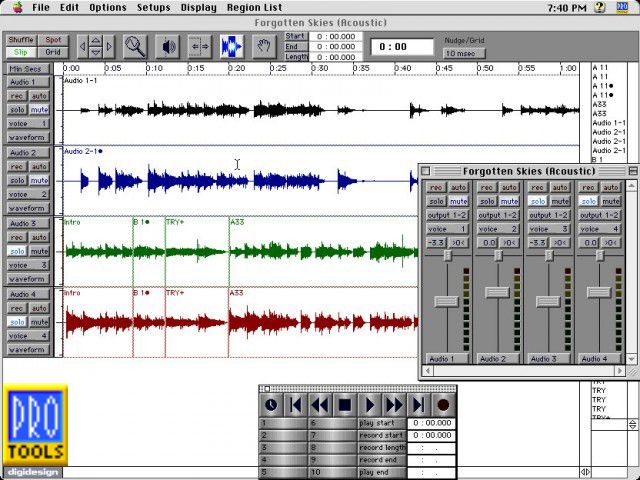The image size is (640, 480).
Task: Click Return to Zero transport button
Action: click(295, 405)
